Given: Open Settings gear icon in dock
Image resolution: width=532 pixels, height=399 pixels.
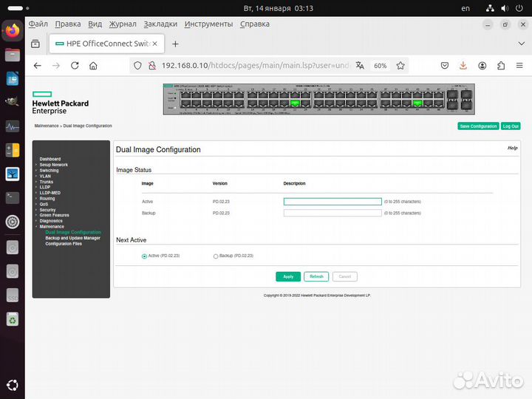Looking at the screenshot, I should 13,222.
